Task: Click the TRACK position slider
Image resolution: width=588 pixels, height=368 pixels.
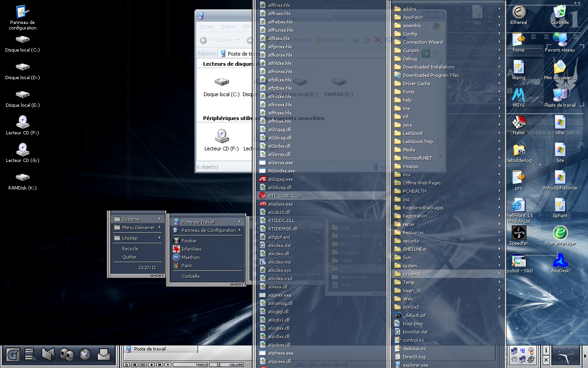Action: point(190,365)
